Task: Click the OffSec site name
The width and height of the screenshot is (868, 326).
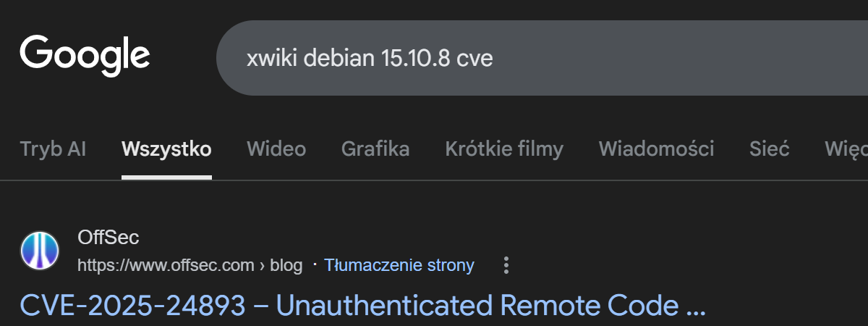Action: [109, 237]
